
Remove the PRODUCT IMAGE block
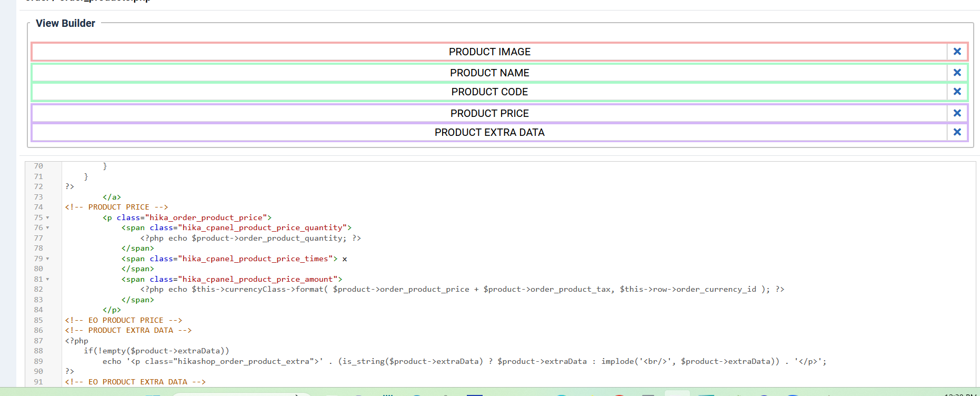(x=957, y=52)
